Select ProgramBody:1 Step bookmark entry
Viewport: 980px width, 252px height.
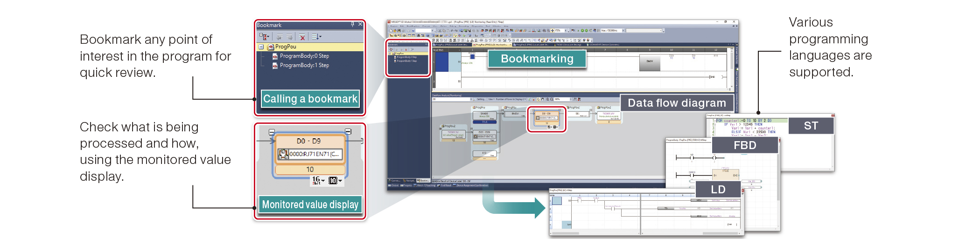tap(304, 65)
